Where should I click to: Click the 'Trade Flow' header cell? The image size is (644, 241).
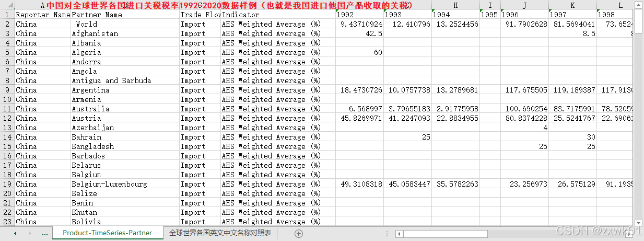coord(200,15)
